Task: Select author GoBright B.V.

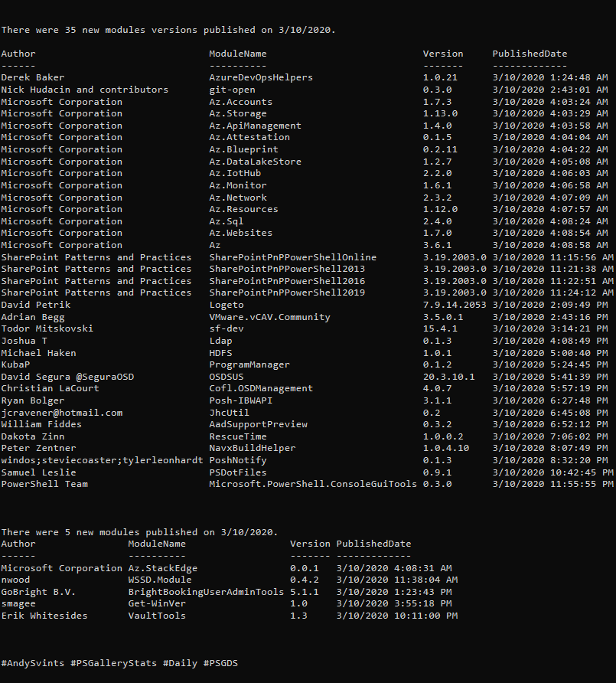Action: coord(38,592)
